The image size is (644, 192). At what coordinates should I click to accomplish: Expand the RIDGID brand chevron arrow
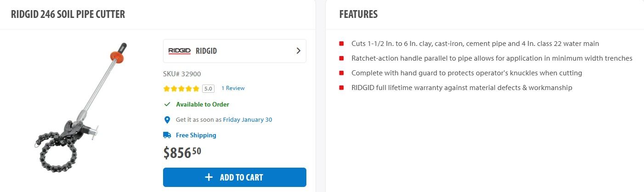click(x=298, y=51)
